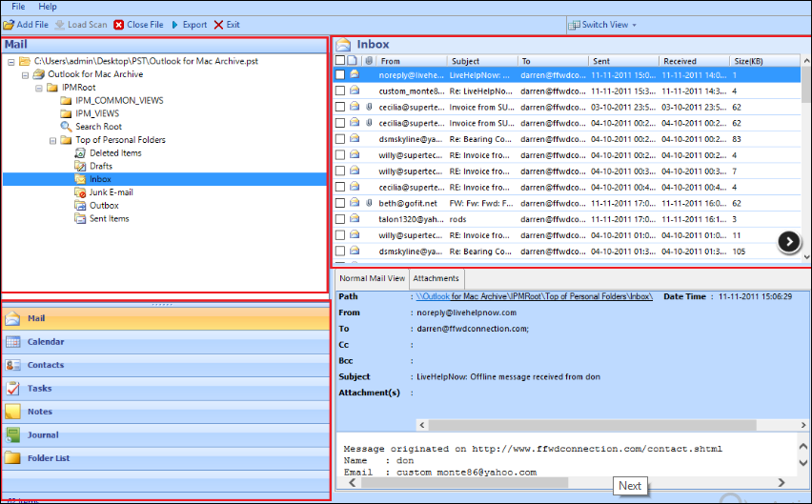Click the round black next arrow button
Image resolution: width=812 pixels, height=504 pixels.
[x=789, y=242]
